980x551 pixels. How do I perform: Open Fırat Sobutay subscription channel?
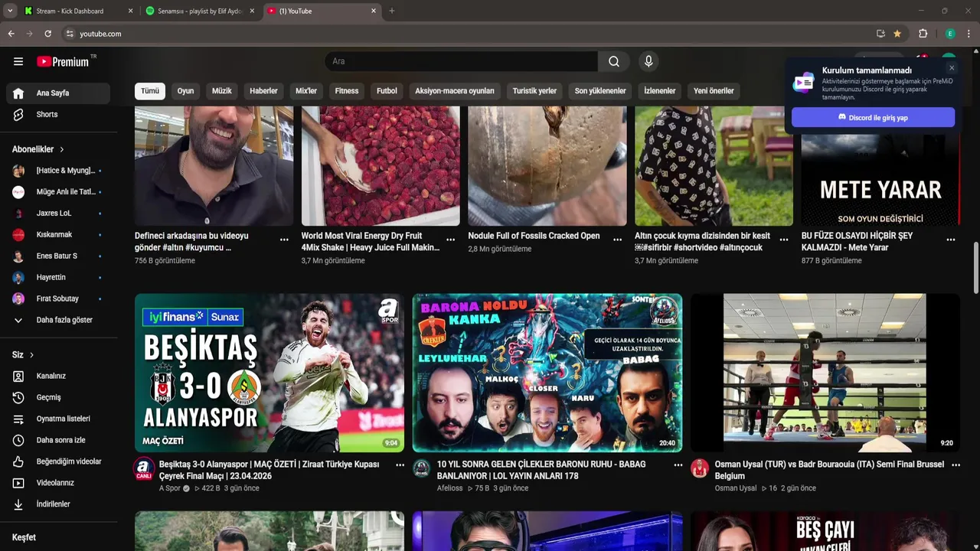58,298
